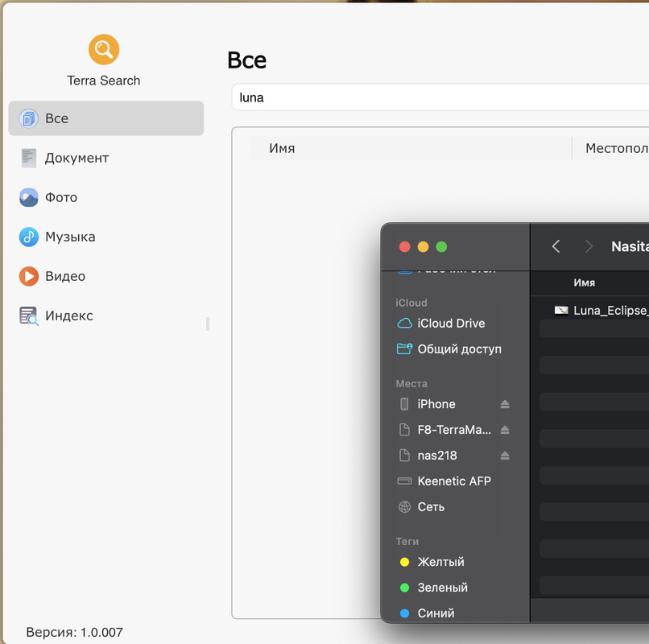Eject the nas218 volume
This screenshot has width=649, height=644.
point(505,456)
